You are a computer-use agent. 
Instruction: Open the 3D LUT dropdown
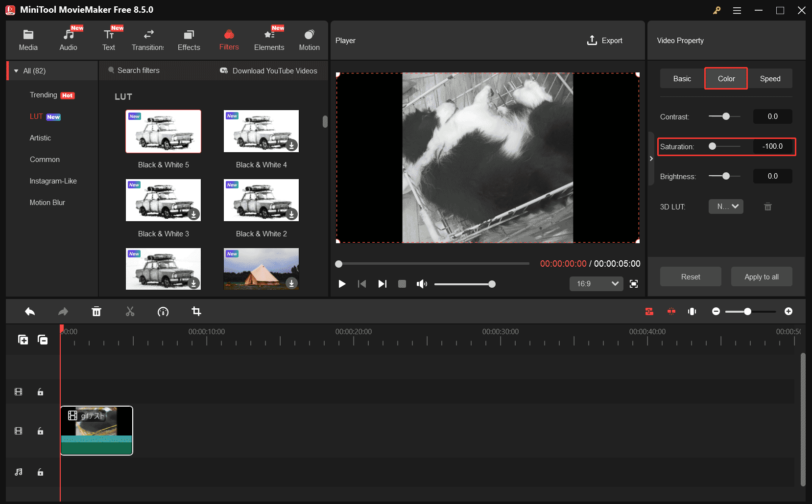click(726, 206)
